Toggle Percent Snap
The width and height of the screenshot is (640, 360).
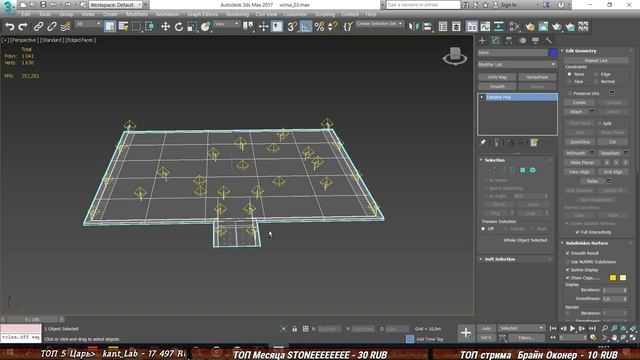(x=319, y=27)
